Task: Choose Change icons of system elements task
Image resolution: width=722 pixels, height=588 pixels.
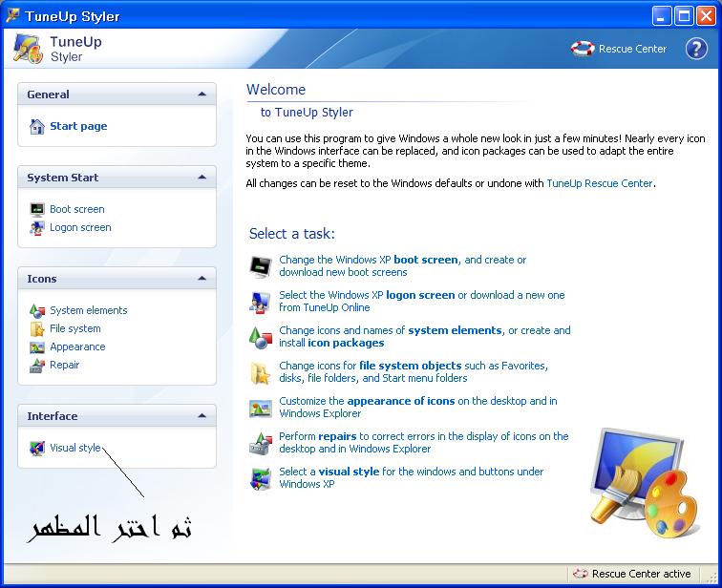Action: point(425,337)
